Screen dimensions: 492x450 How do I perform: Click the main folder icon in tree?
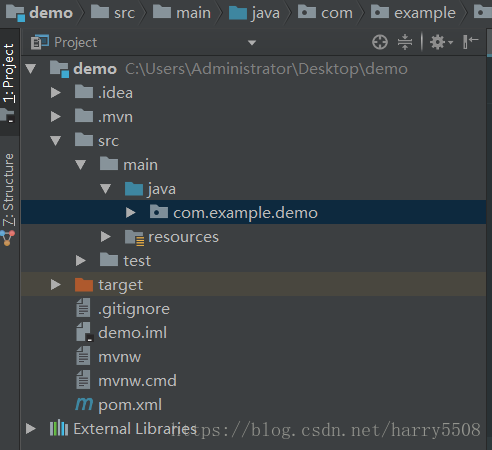pyautogui.click(x=109, y=164)
